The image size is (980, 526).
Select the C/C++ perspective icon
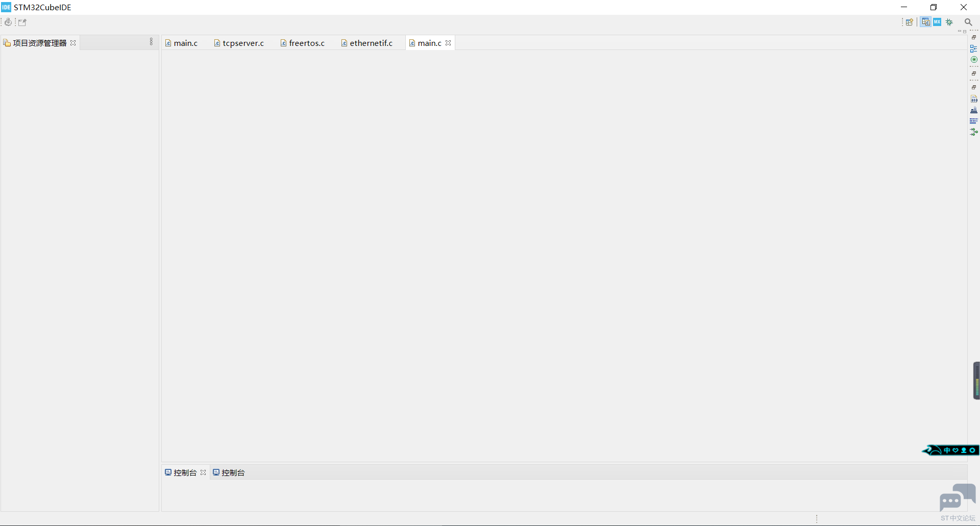pos(925,22)
